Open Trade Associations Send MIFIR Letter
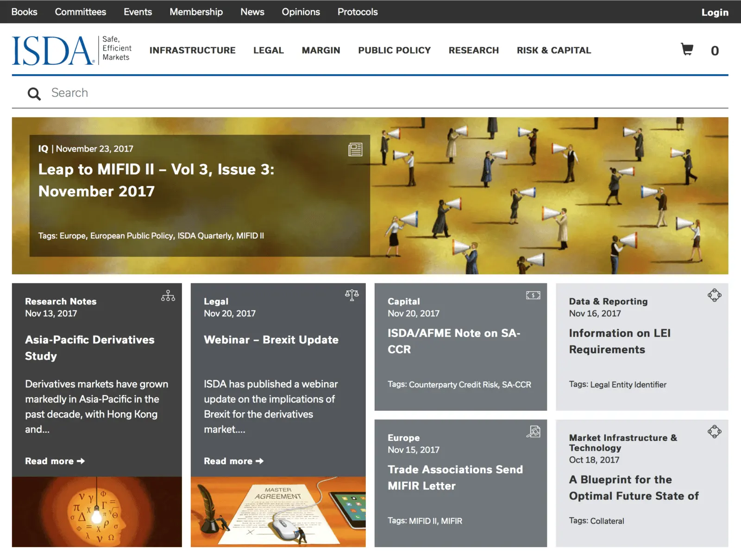Viewport: 741px width, 560px height. 455,478
